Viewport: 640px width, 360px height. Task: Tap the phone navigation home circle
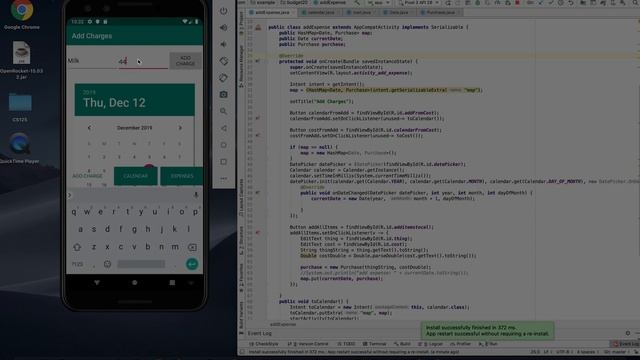coord(134,282)
